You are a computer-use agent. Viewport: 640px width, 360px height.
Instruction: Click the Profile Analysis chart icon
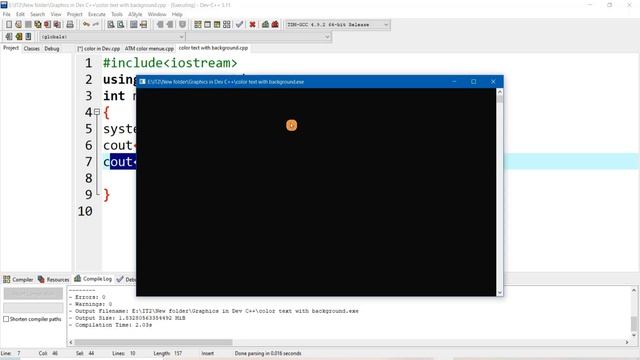(x=265, y=24)
